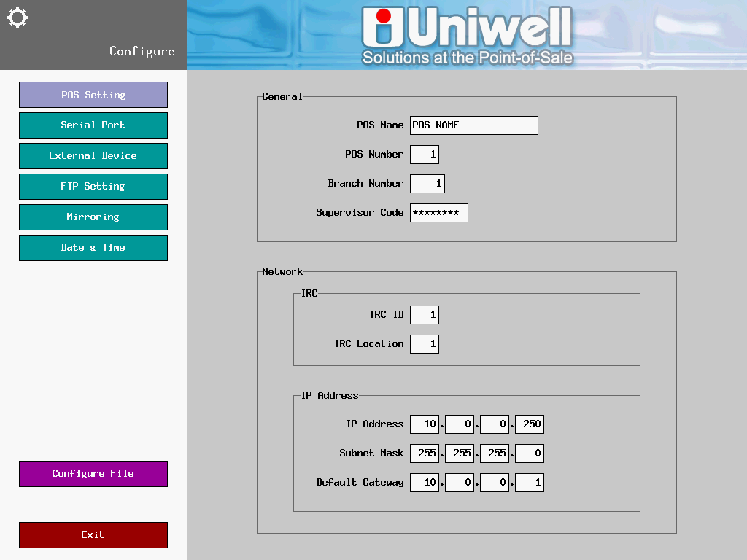This screenshot has width=747, height=560.
Task: Select the Branch Number field
Action: 427,183
